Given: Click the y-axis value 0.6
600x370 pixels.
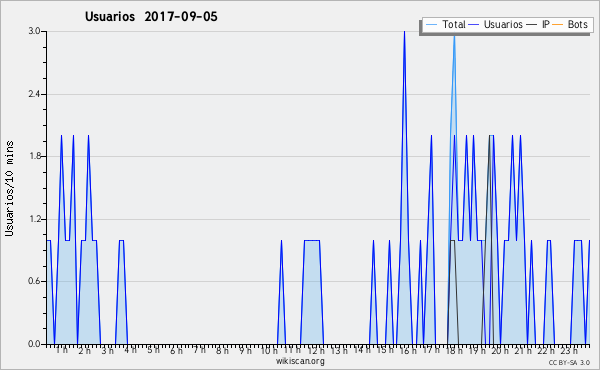Looking at the screenshot, I should 34,282.
